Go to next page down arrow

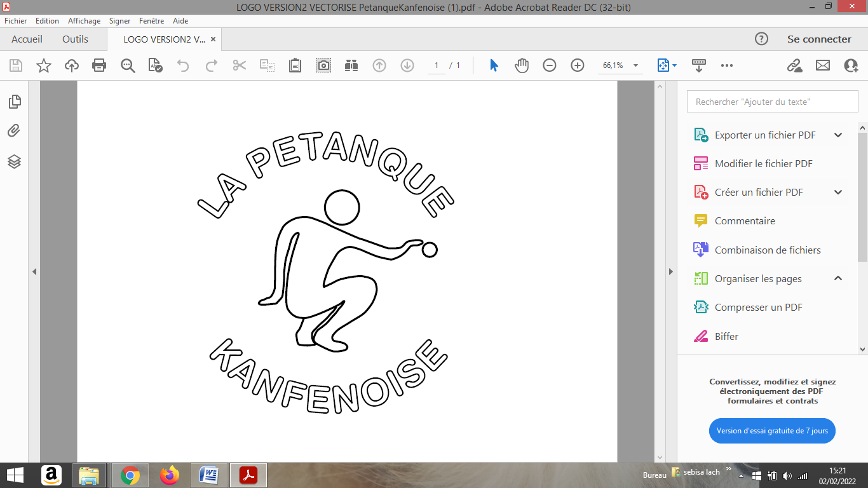[x=407, y=65]
